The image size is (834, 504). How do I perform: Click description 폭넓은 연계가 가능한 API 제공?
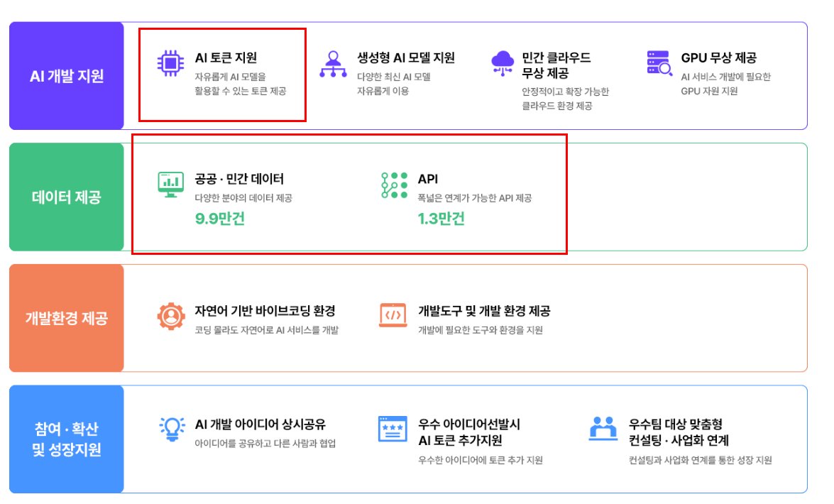point(474,198)
